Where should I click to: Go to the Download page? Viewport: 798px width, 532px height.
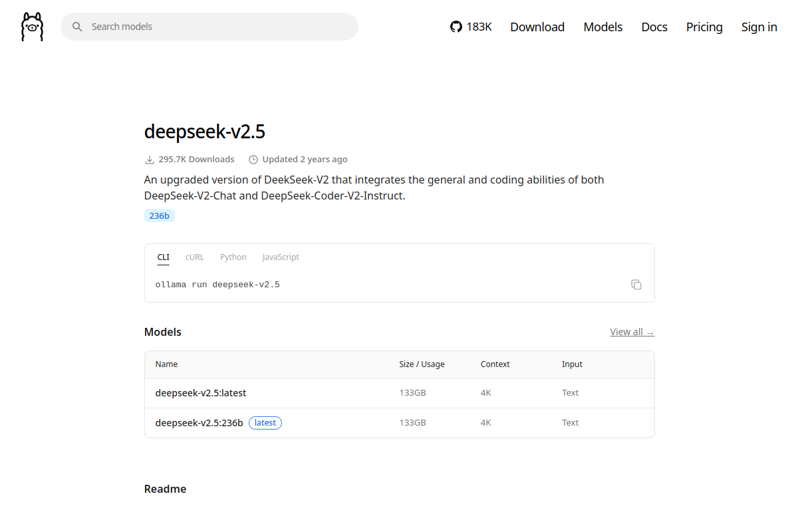coord(537,27)
